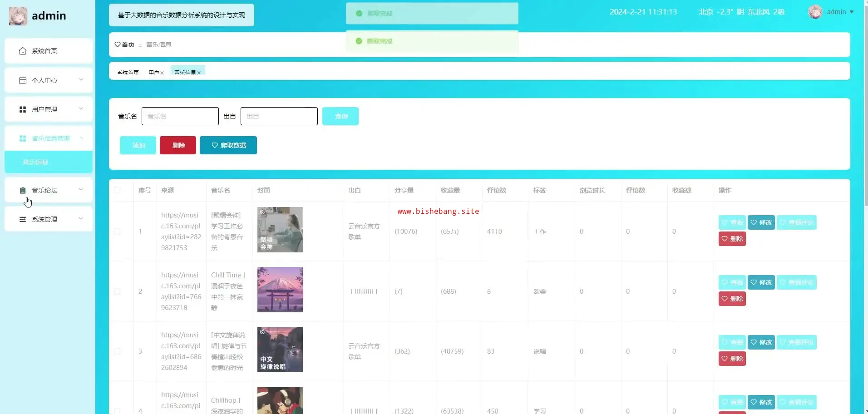Click 删除 for row 3
Viewport: 868px width, 414px height.
(x=732, y=359)
